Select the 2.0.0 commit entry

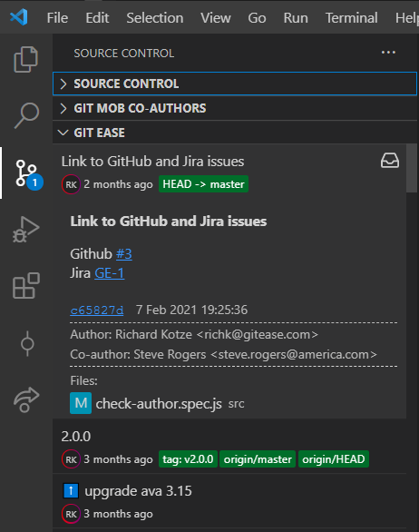(229, 447)
